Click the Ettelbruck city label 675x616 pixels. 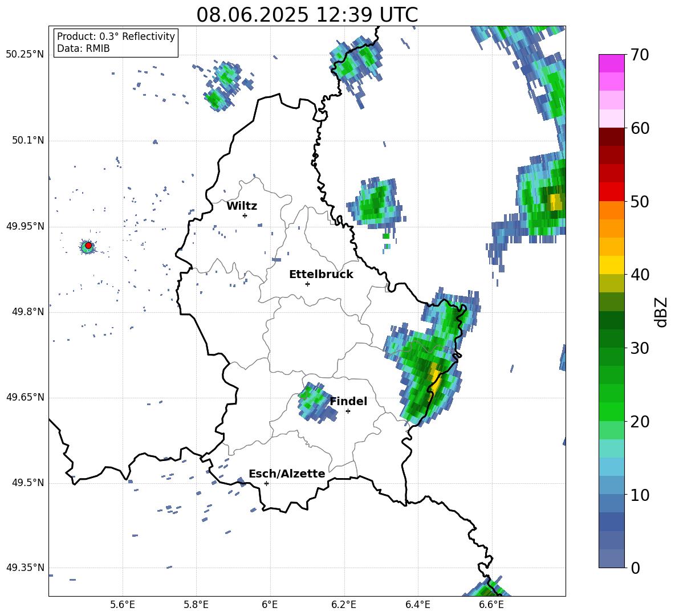(x=321, y=275)
